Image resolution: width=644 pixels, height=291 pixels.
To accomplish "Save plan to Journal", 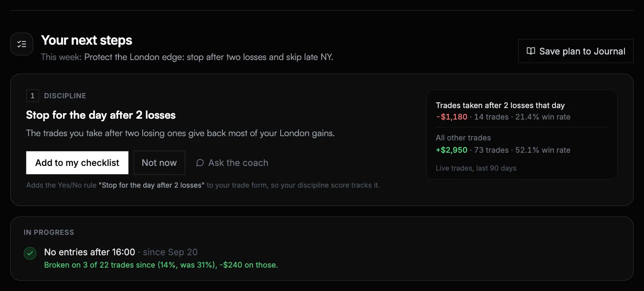I will [x=575, y=51].
